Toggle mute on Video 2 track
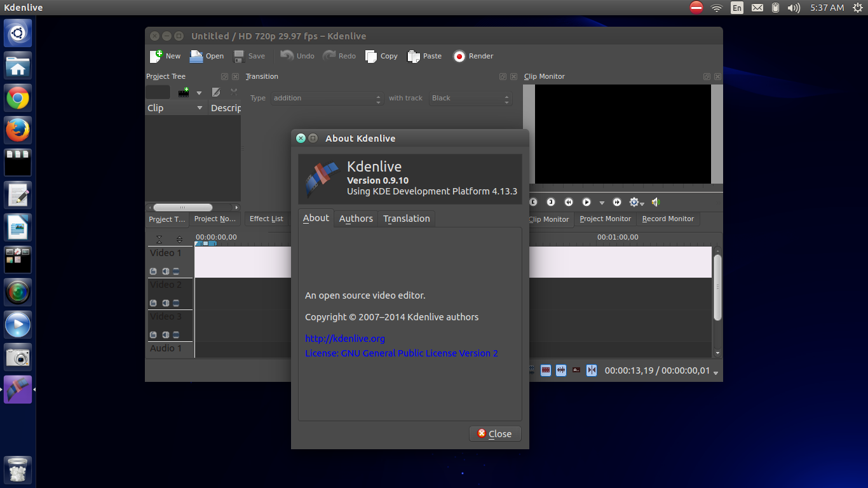The width and height of the screenshot is (868, 488). [x=165, y=303]
